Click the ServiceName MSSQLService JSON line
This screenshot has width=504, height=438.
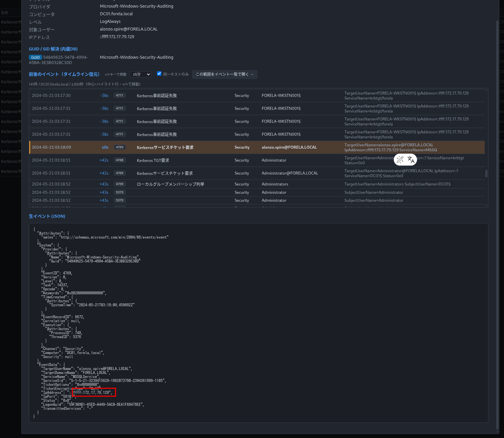coord(70,377)
